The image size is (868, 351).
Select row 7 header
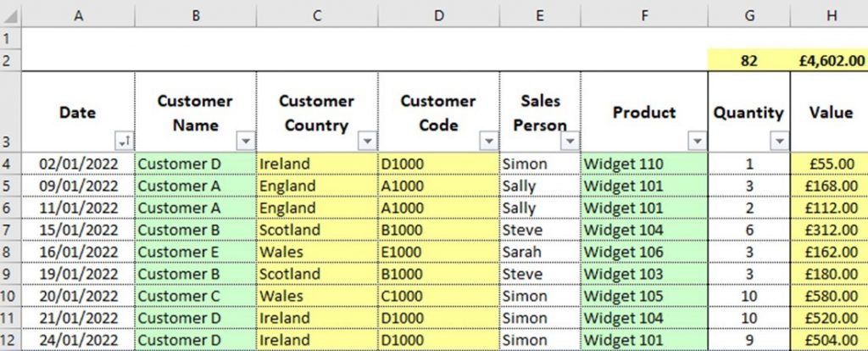9,230
